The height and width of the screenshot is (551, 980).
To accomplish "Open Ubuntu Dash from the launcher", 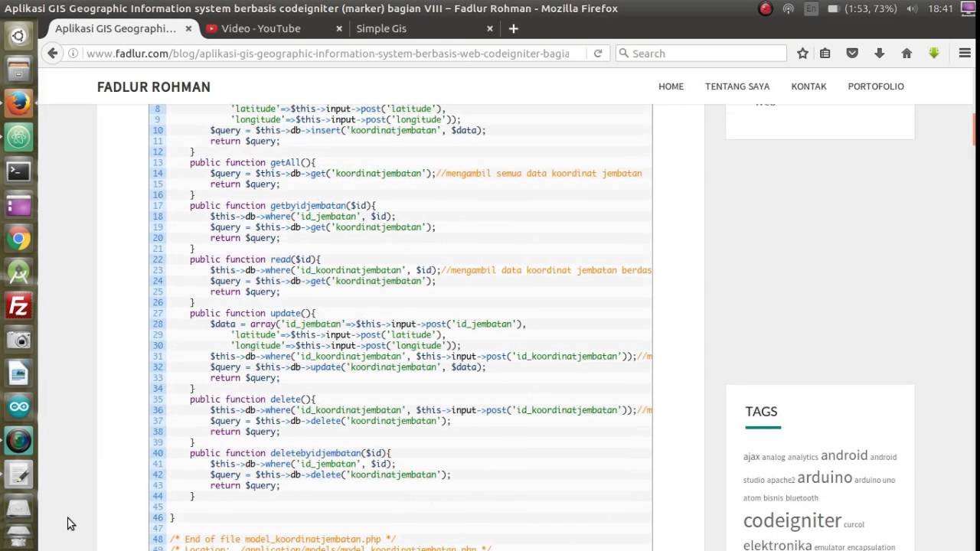I will pos(18,36).
